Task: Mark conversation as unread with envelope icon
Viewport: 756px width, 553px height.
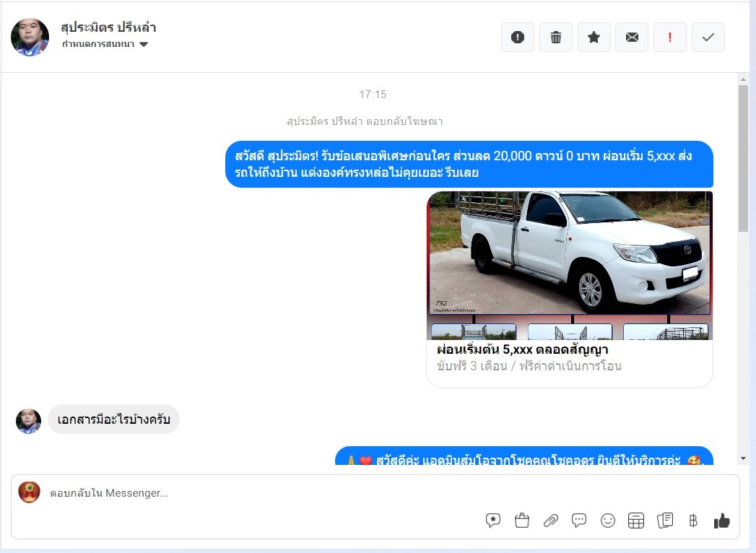Action: point(632,37)
